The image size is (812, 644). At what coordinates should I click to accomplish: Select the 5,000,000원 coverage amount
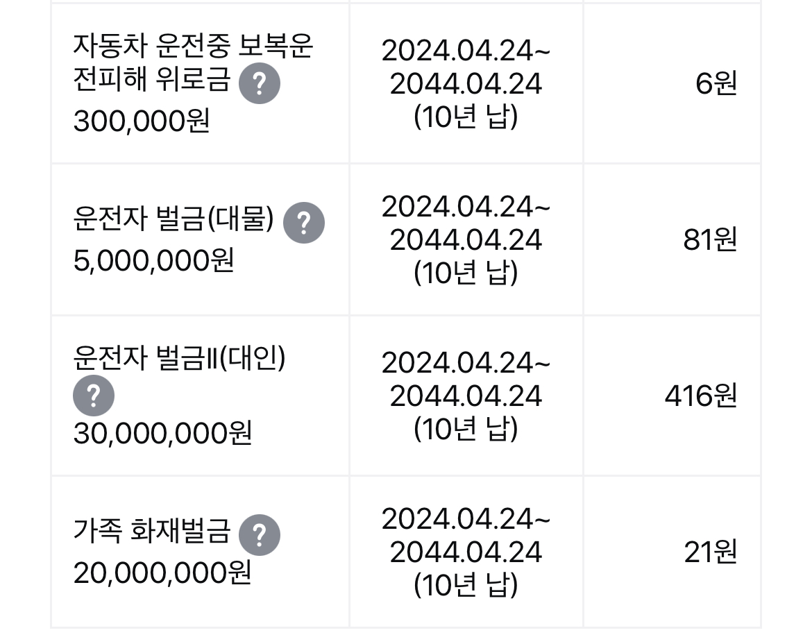pyautogui.click(x=153, y=261)
